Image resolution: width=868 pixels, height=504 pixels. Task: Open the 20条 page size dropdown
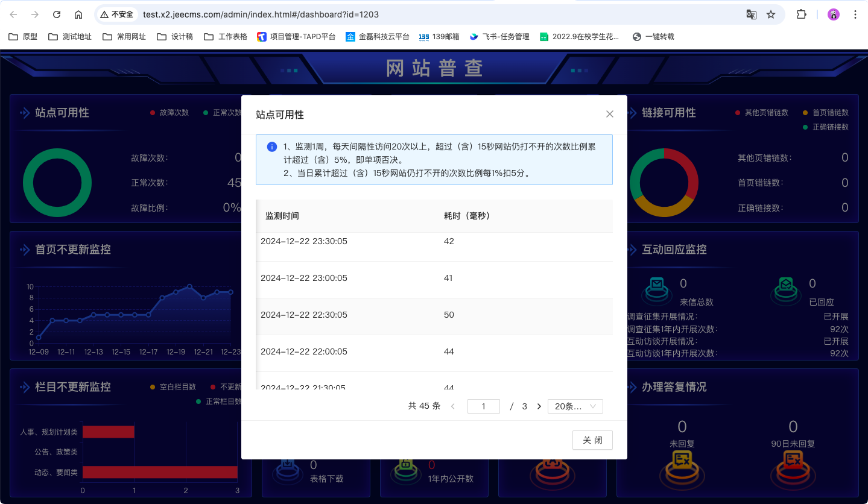tap(575, 406)
